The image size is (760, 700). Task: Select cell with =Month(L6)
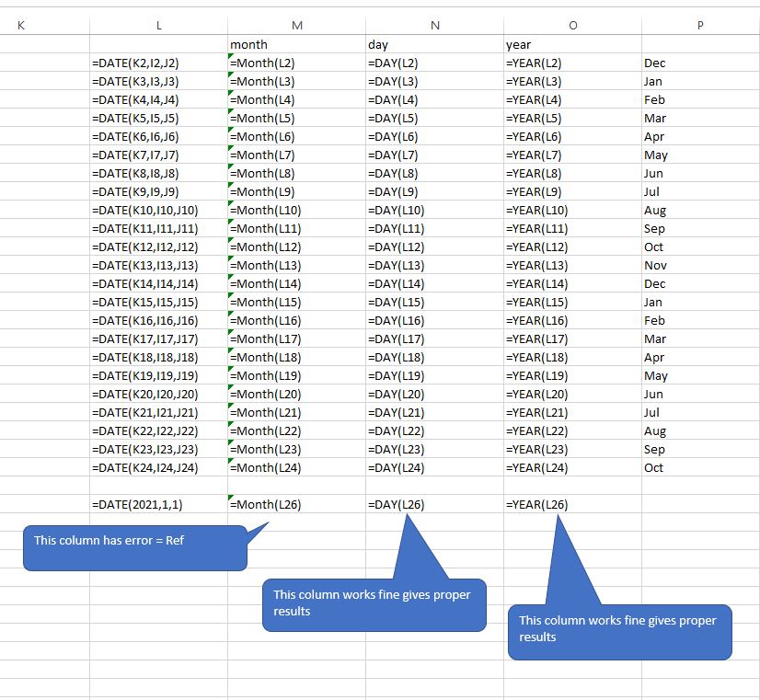pyautogui.click(x=296, y=137)
